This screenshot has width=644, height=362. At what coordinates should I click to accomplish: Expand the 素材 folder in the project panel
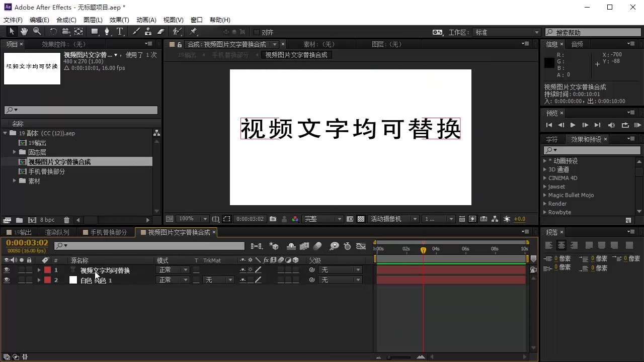(15, 181)
